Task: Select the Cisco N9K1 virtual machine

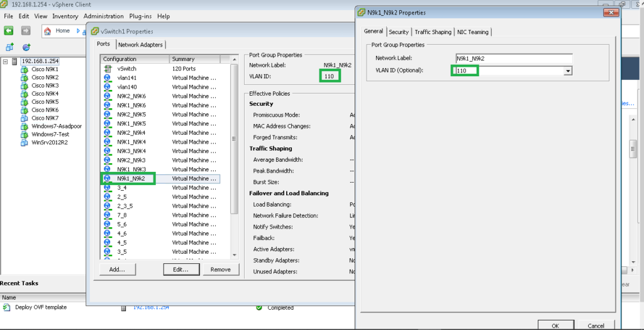Action: pos(45,69)
